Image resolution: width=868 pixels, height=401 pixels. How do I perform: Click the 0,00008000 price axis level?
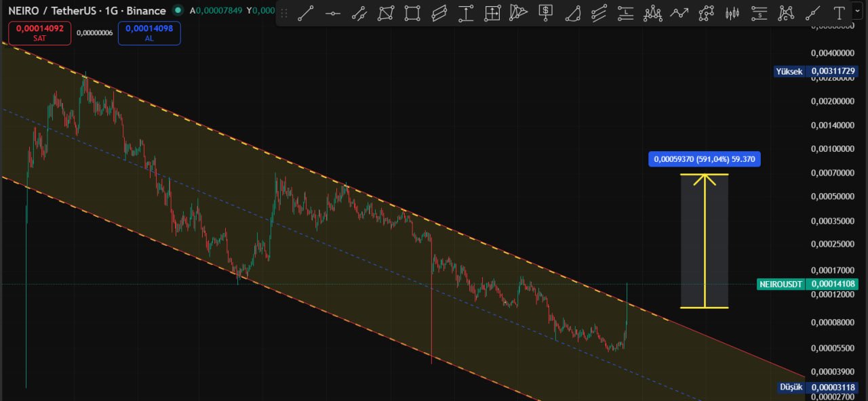coord(833,322)
